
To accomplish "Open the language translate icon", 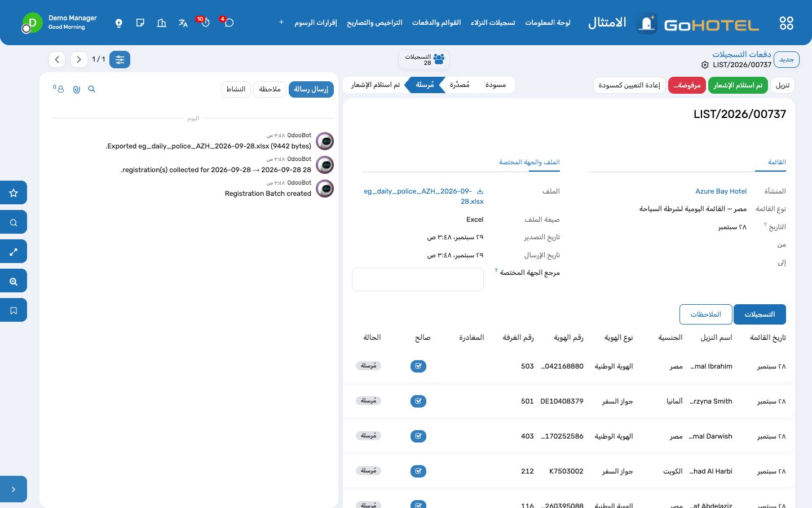I will [183, 23].
